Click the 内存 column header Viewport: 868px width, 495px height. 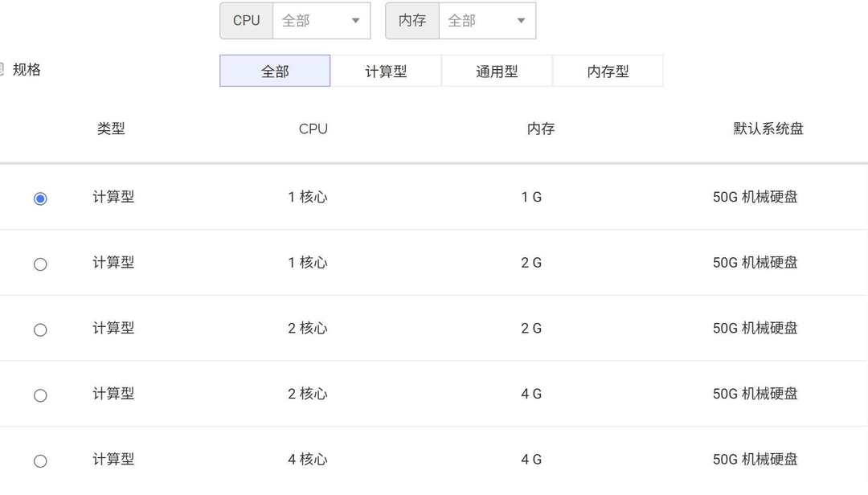[541, 129]
